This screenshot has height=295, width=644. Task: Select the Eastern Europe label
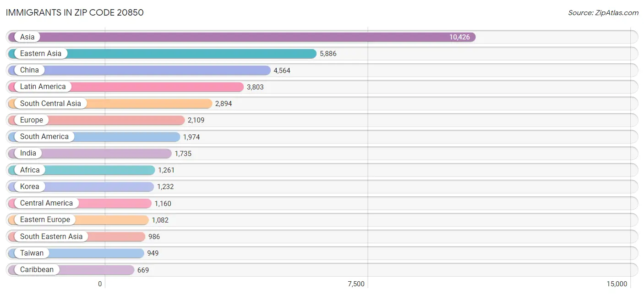[45, 219]
